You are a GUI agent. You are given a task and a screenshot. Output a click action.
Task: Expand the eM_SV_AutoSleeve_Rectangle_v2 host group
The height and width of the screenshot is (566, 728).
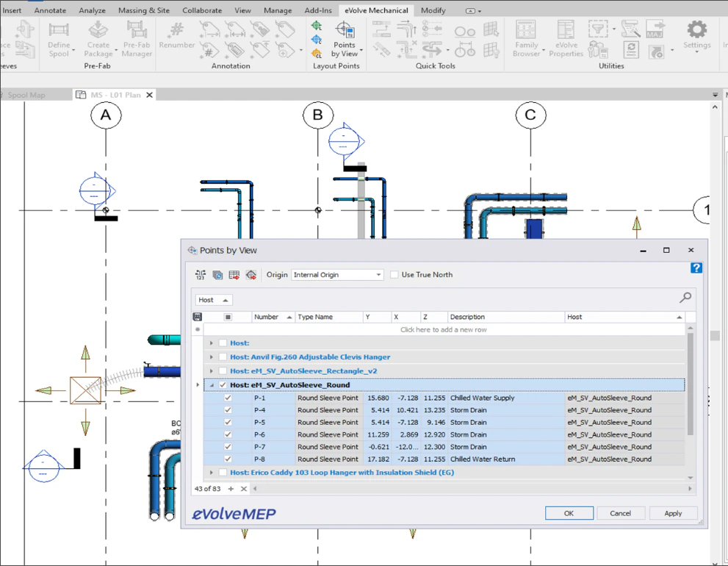point(212,371)
